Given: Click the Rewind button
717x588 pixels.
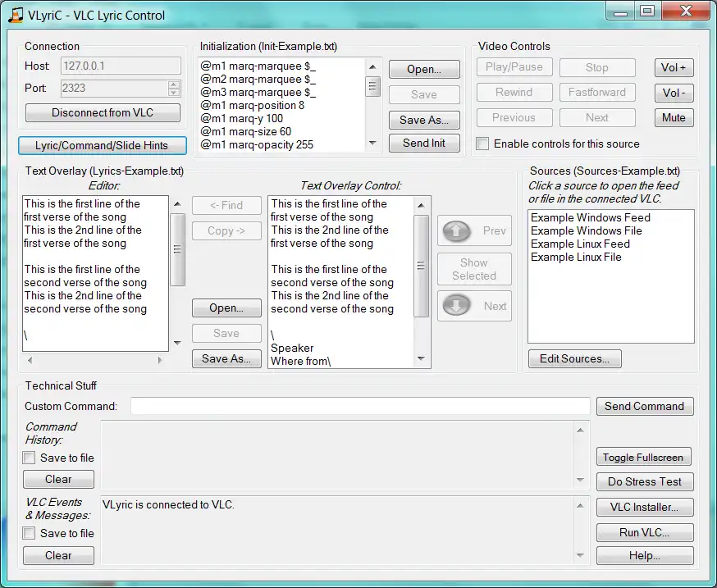Looking at the screenshot, I should pos(514,93).
